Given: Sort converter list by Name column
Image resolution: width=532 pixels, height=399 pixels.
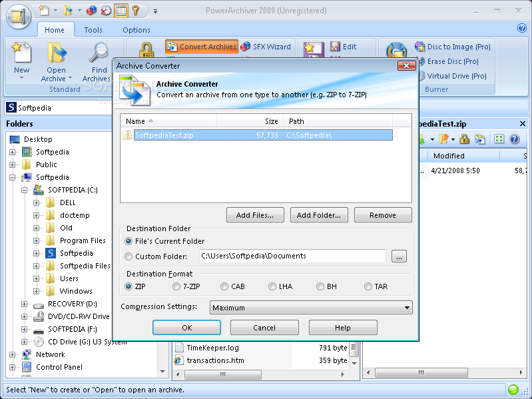Looking at the screenshot, I should [168, 121].
